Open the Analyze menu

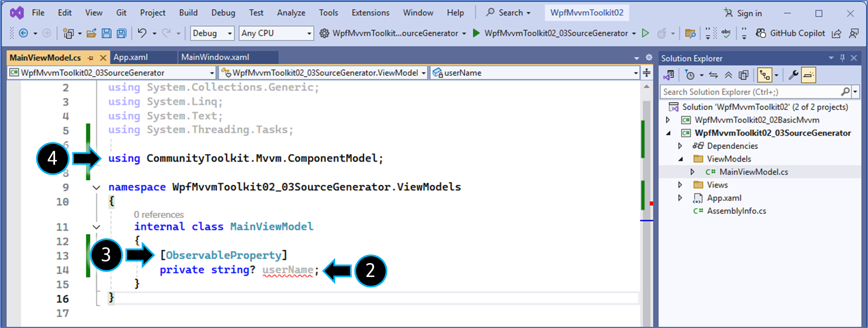[291, 13]
